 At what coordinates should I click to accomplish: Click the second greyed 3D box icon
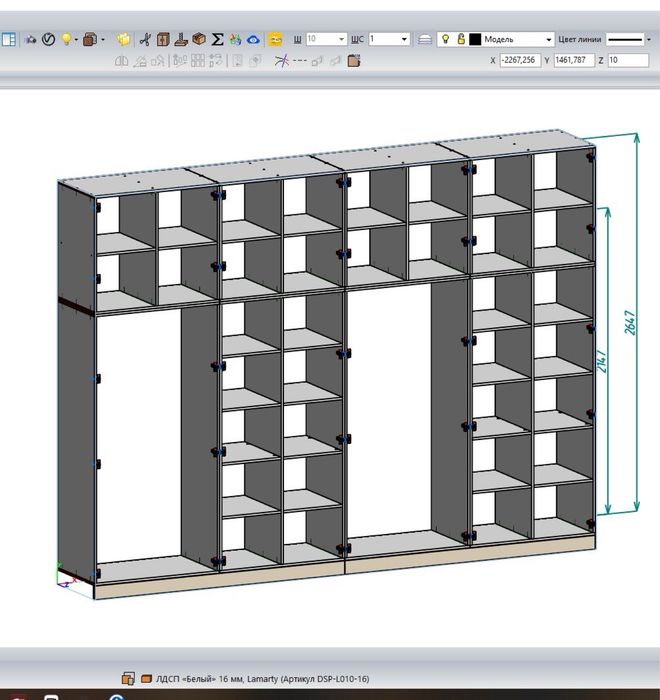point(335,61)
